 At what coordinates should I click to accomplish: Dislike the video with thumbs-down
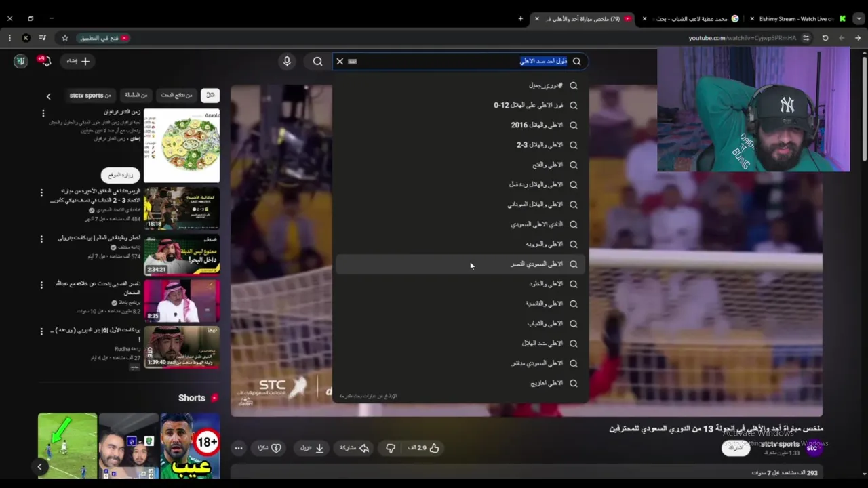tap(391, 448)
